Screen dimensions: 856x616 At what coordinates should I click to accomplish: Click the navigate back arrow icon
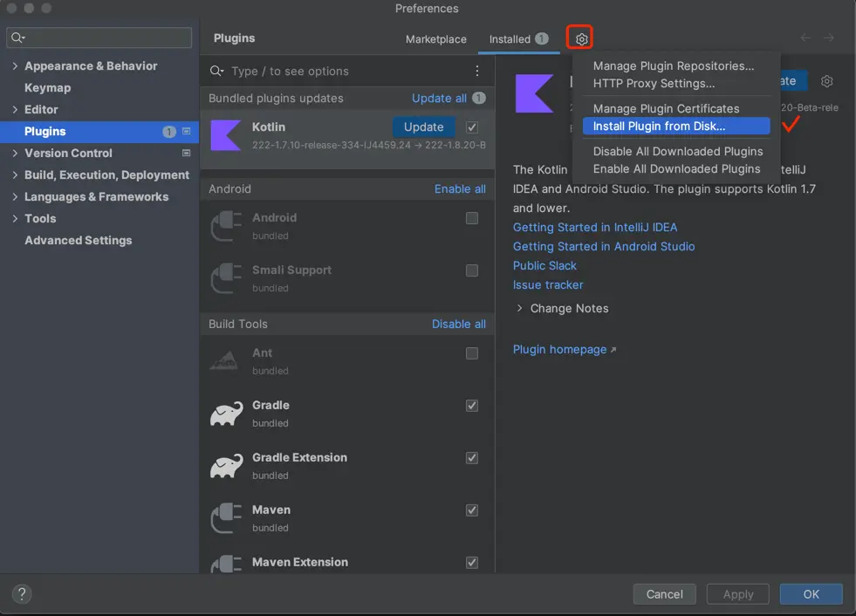(x=805, y=38)
